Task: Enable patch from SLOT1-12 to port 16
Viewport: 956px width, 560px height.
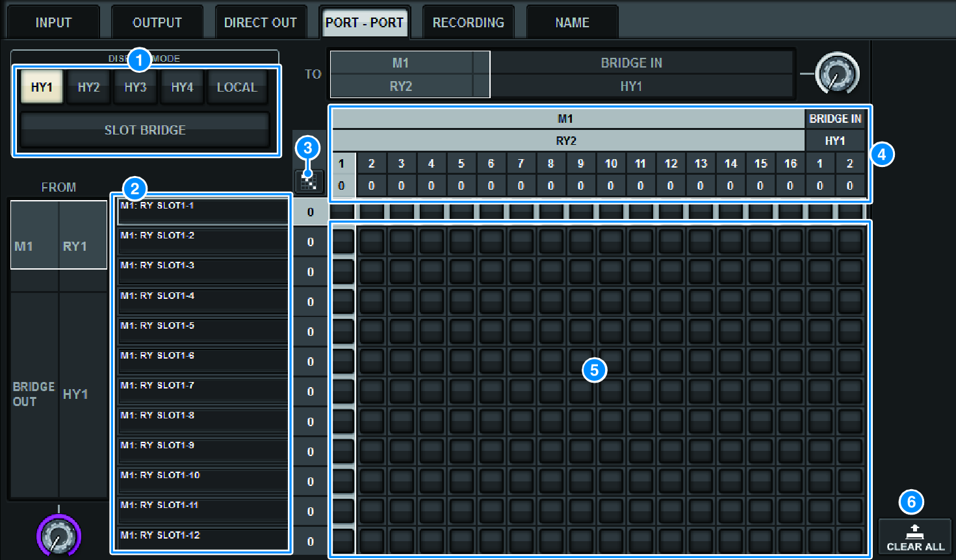Action: pyautogui.click(x=790, y=541)
